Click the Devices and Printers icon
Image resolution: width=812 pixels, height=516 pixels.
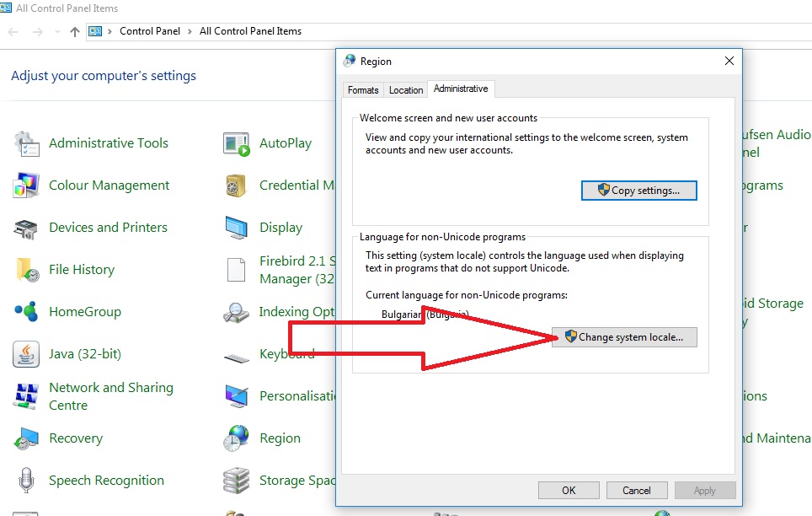click(27, 228)
